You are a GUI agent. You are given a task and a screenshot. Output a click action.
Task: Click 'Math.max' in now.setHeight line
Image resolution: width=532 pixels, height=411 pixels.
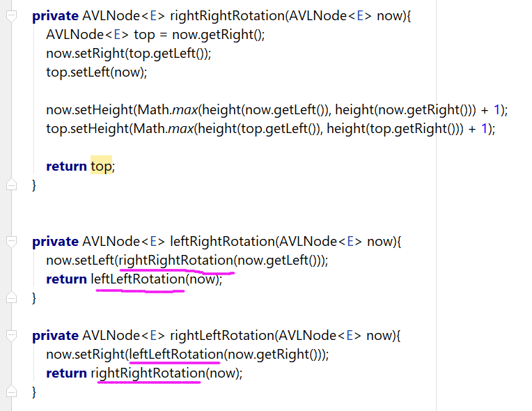[168, 110]
